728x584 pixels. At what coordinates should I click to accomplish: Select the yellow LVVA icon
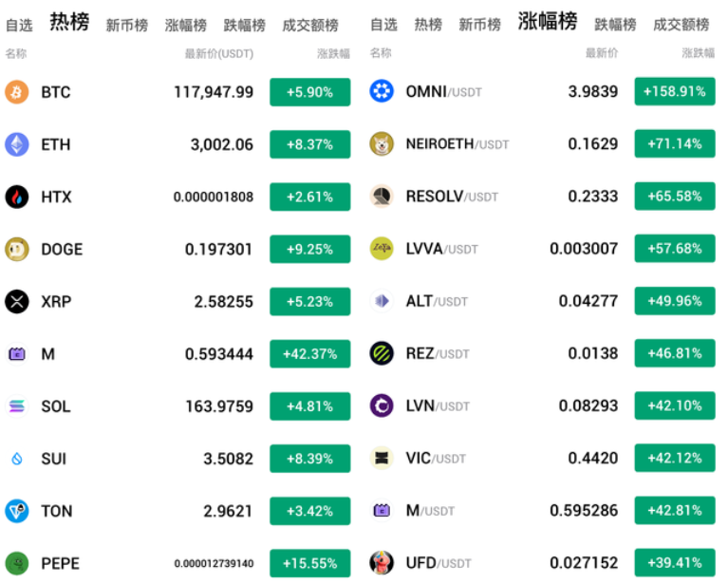click(x=382, y=249)
